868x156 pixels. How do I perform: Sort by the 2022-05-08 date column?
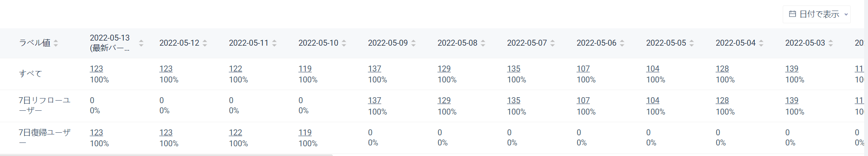point(483,43)
